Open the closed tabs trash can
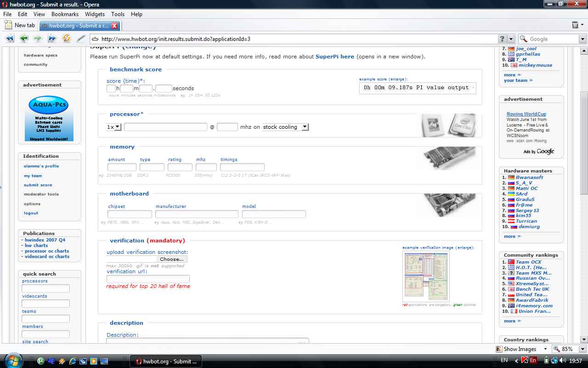Screen dimensions: 588x368 (x=575, y=25)
